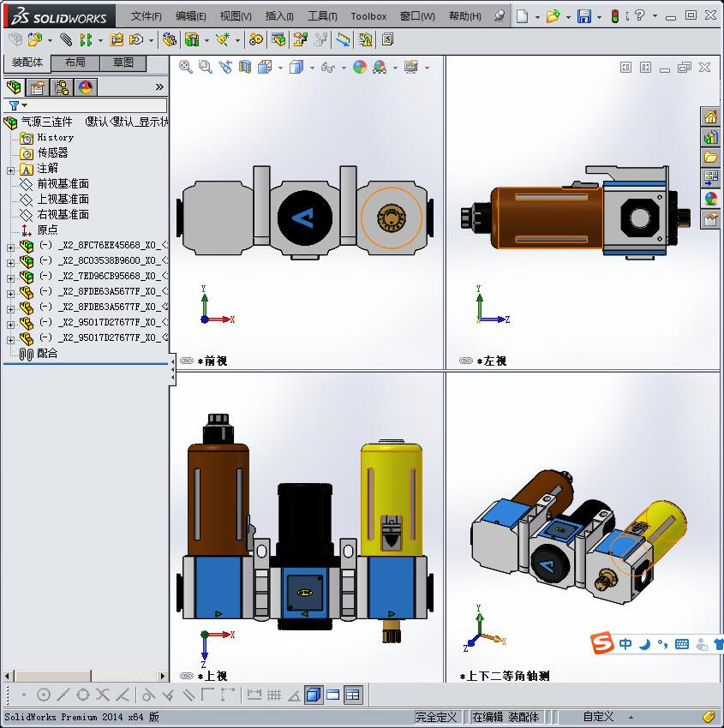Open the PropertyManager tab
The height and width of the screenshot is (728, 724).
pos(37,87)
